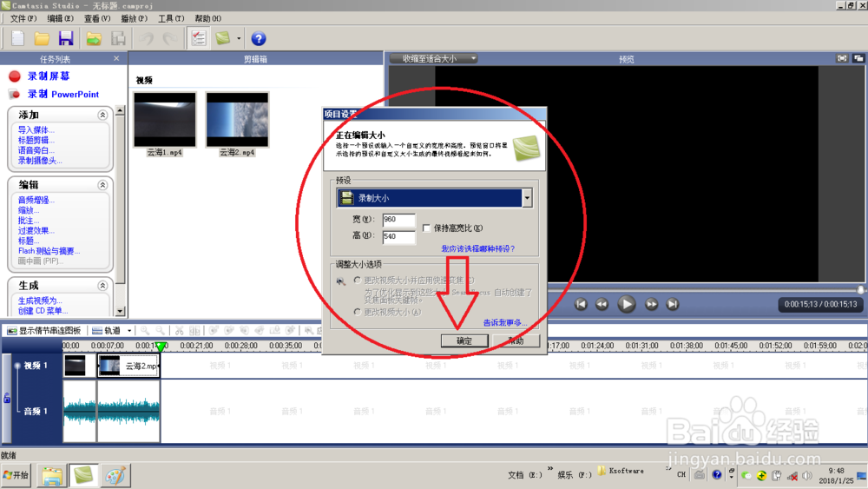Click the preview seek slider handle
The image size is (868, 489).
861,289
